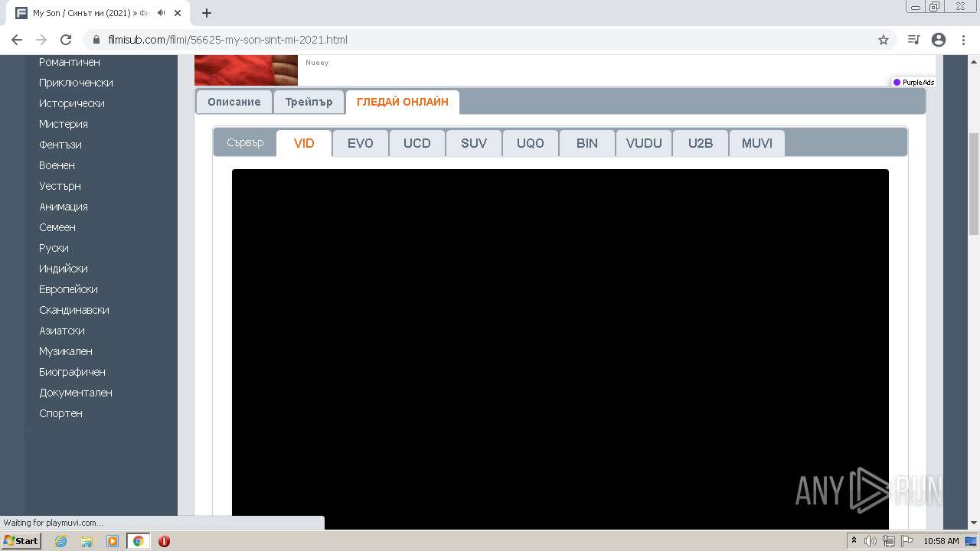The image size is (980, 551).
Task: Open Мистерия genre link
Action: tap(64, 124)
